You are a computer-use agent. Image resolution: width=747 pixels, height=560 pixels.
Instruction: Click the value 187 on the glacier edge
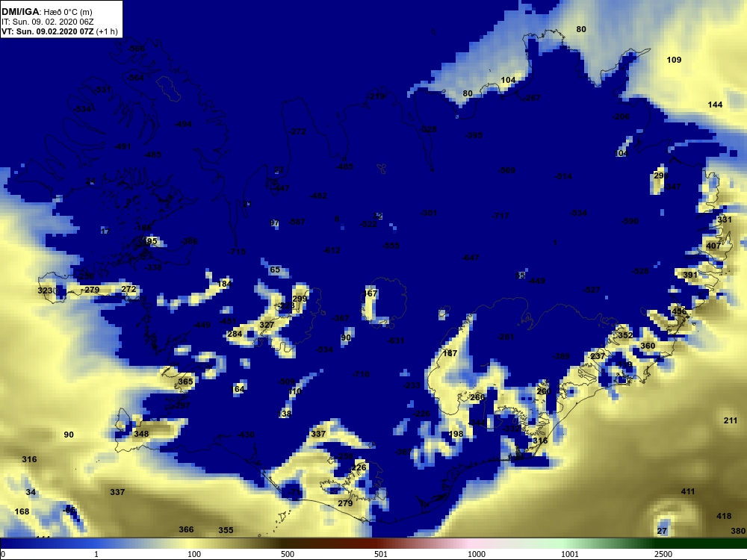coord(450,353)
